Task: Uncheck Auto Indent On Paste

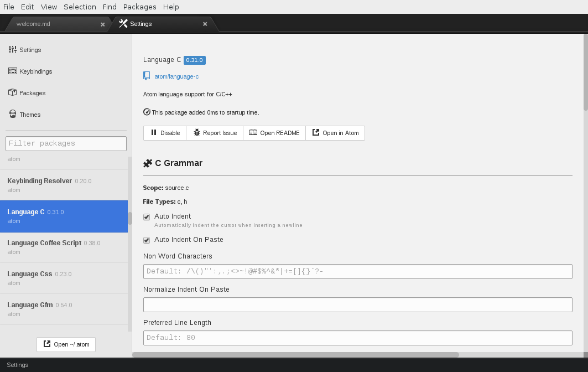Action: (x=147, y=240)
